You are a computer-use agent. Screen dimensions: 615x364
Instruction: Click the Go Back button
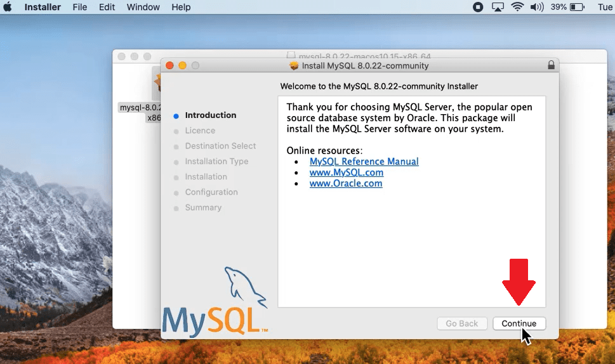462,323
